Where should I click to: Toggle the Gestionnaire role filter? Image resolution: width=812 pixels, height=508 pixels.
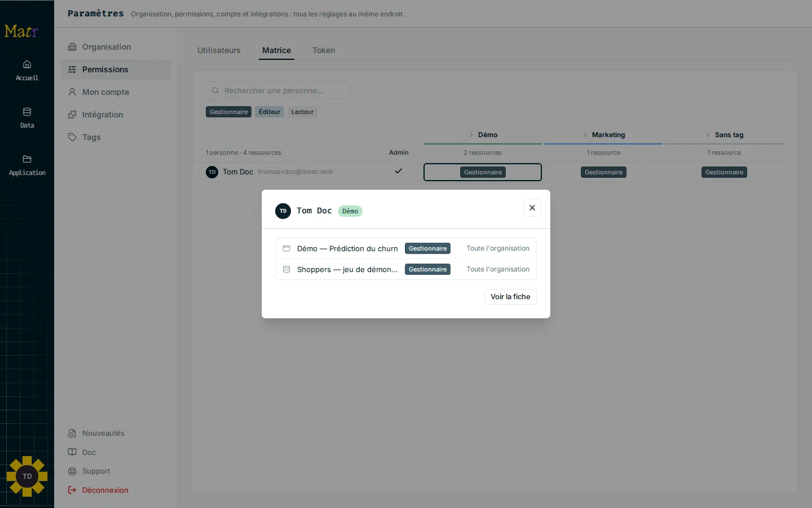(228, 112)
